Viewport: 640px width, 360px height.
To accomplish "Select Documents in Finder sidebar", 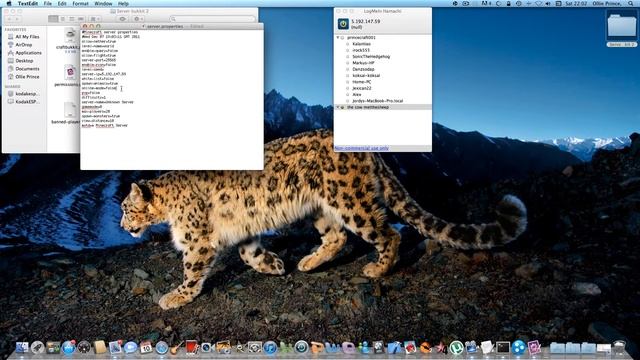I will pos(24,69).
